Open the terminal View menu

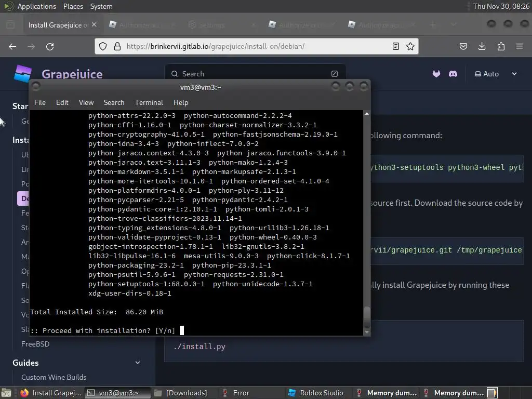pyautogui.click(x=86, y=102)
